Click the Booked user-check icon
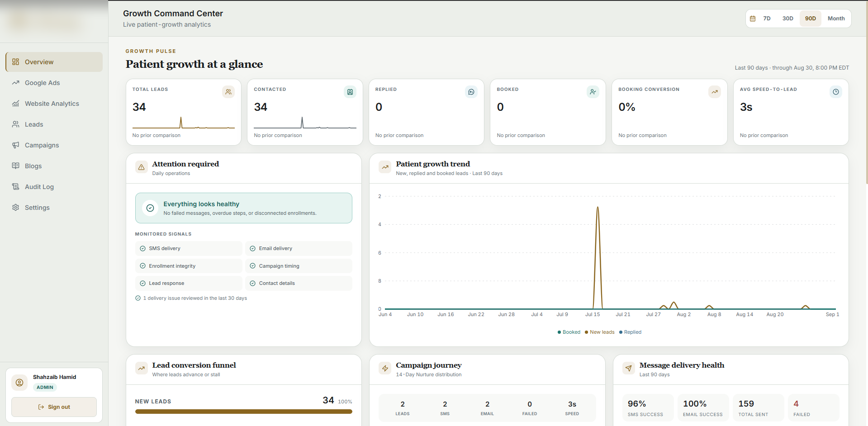The height and width of the screenshot is (426, 868). tap(593, 92)
